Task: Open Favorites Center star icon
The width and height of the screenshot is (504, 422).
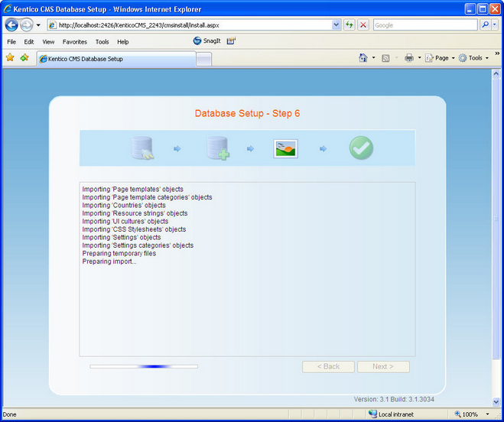Action: [x=10, y=58]
